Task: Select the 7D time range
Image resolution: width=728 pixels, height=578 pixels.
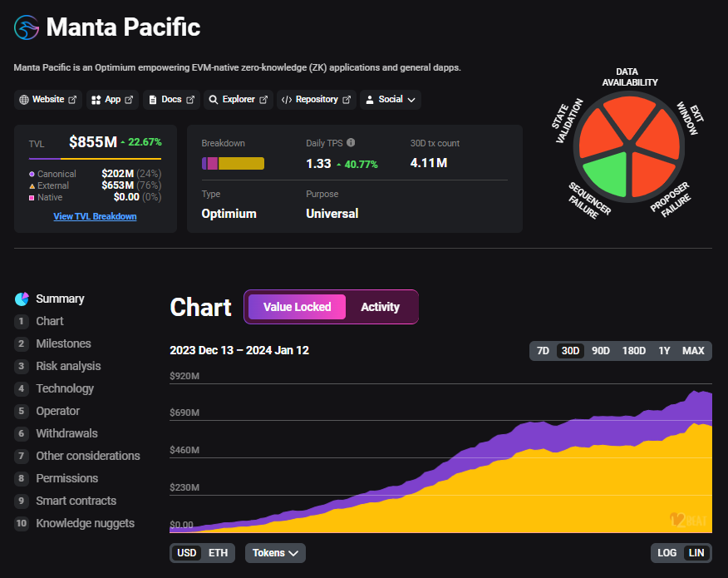Action: (543, 351)
